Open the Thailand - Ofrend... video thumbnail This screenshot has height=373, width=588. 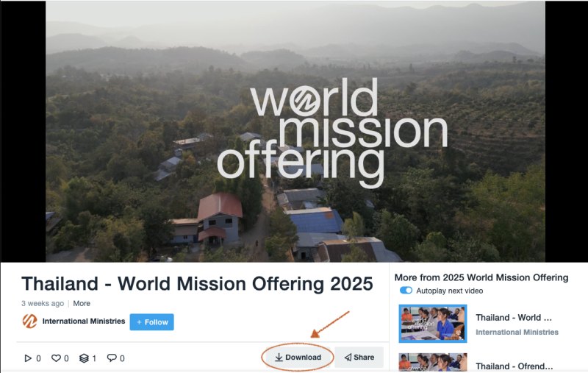click(x=433, y=362)
